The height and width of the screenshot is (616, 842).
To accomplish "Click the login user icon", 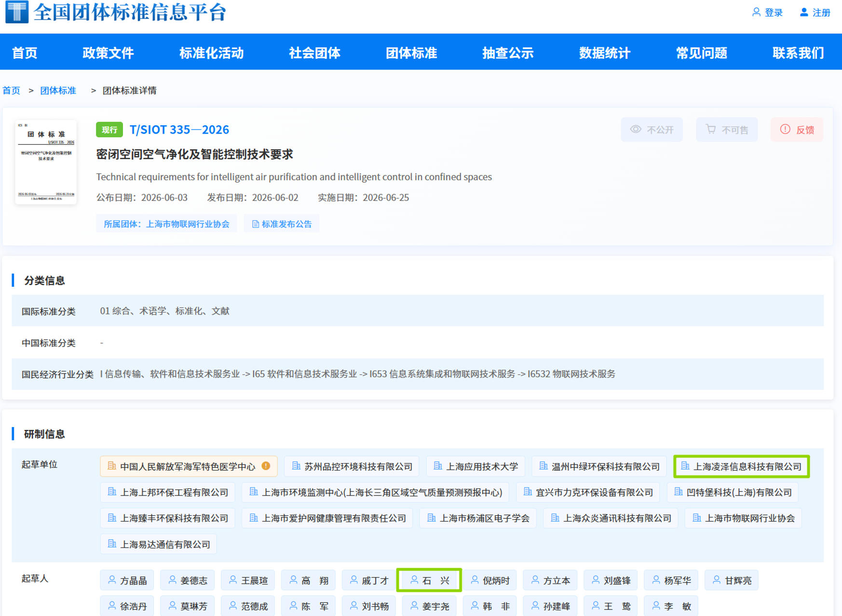I will coord(756,12).
